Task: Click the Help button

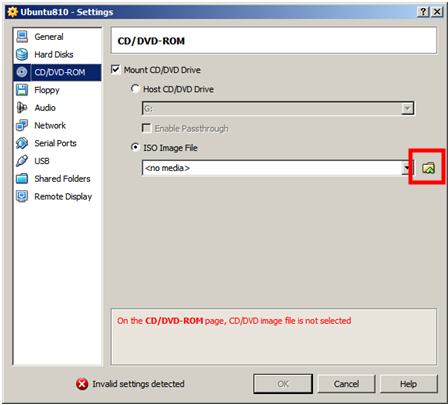Action: pos(409,384)
